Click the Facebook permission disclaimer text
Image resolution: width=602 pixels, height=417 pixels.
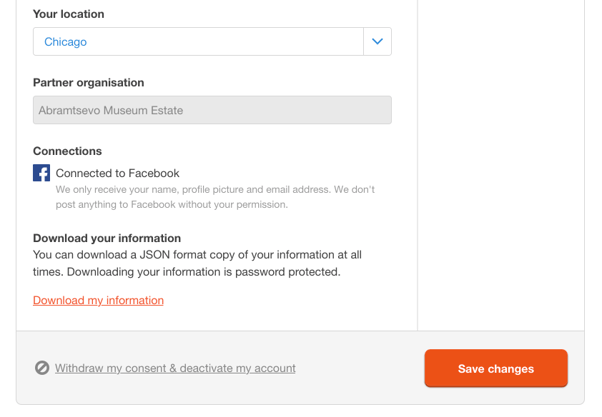point(215,197)
